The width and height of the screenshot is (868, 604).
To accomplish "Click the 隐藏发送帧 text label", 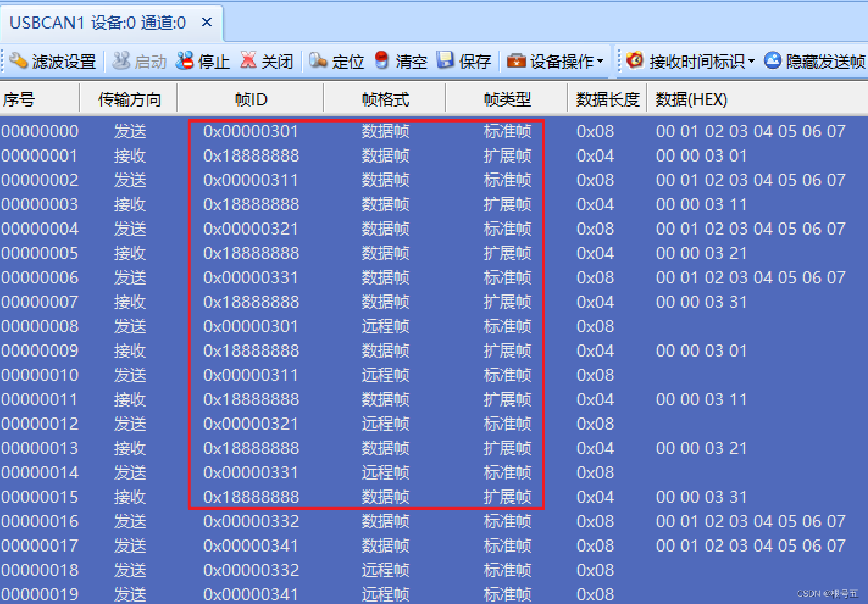I will (826, 62).
